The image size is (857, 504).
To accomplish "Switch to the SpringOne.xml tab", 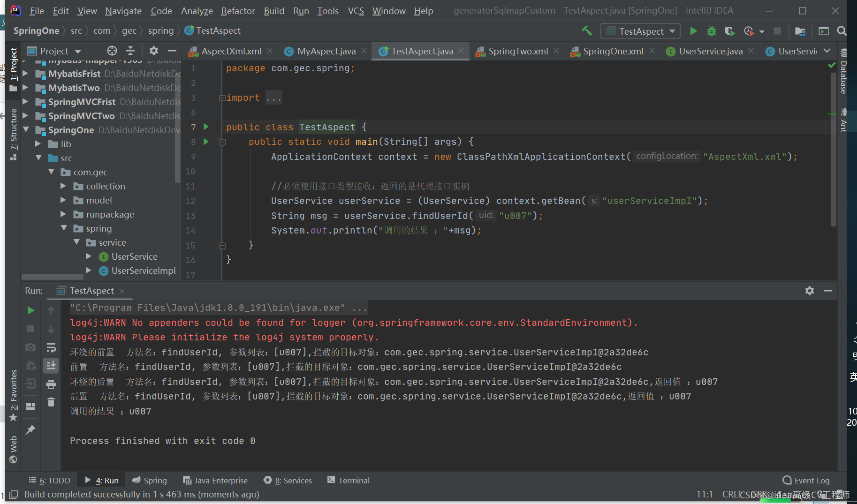I will pyautogui.click(x=613, y=51).
